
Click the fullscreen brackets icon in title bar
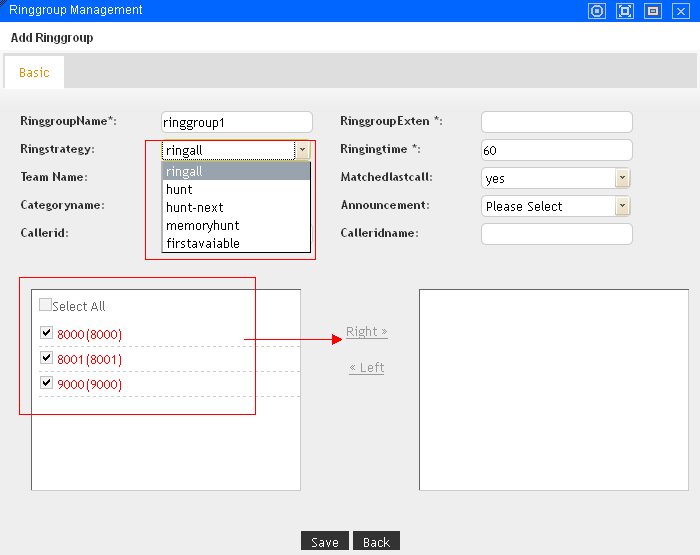[625, 11]
